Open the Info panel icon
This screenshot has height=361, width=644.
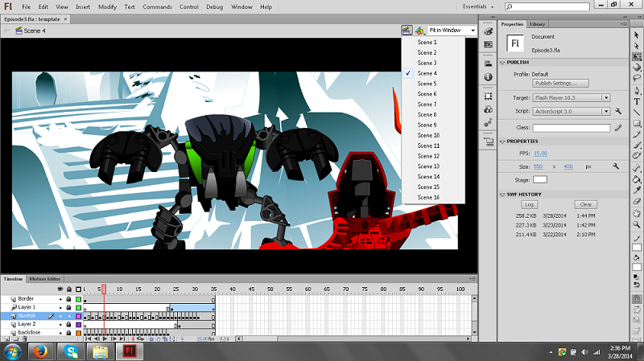(x=488, y=76)
